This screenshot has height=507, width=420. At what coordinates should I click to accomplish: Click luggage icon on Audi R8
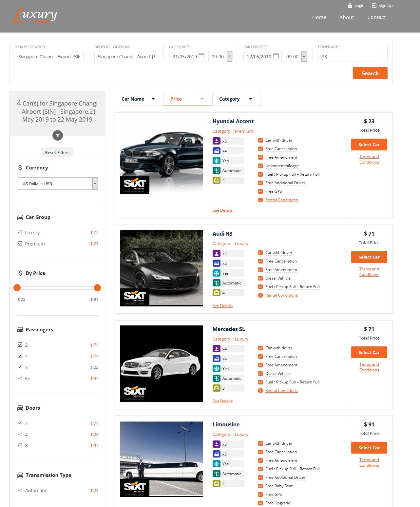click(x=217, y=293)
